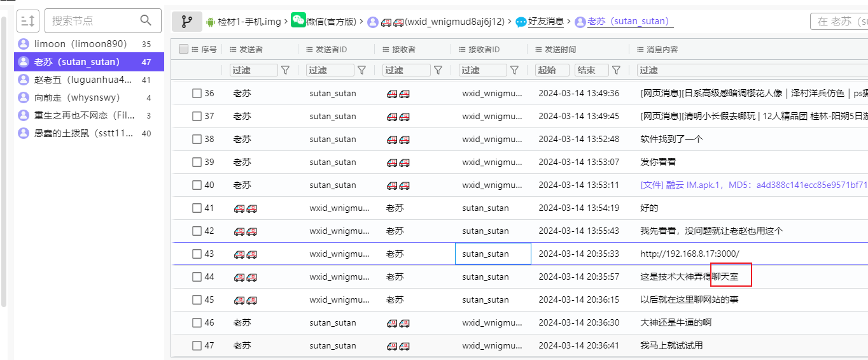Expand breadcrumb arrow after 微信(官方版)
Screen dimensions: 868x360
pyautogui.click(x=361, y=22)
